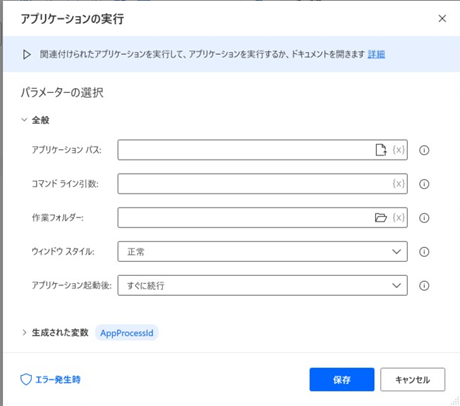The image size is (460, 406).
Task: Click the file browse icon in アプリケーション パス
Action: 381,150
